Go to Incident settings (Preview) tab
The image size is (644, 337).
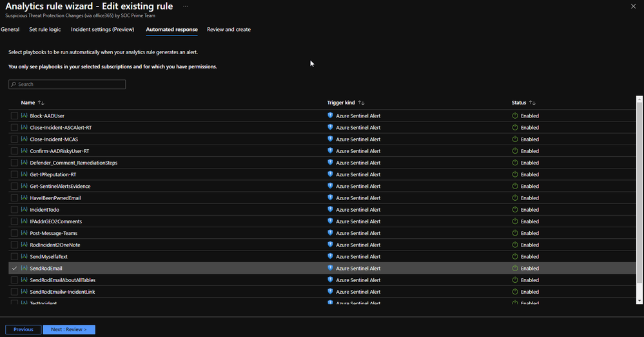(x=102, y=30)
